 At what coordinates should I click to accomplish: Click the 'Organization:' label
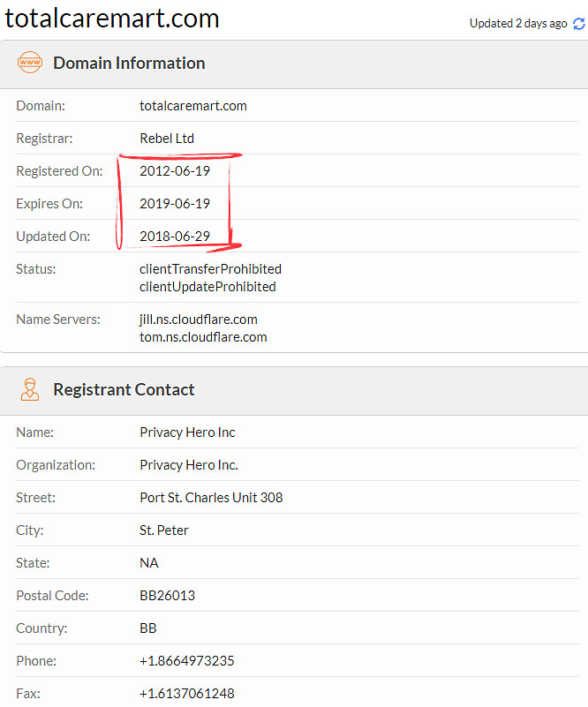pyautogui.click(x=56, y=465)
